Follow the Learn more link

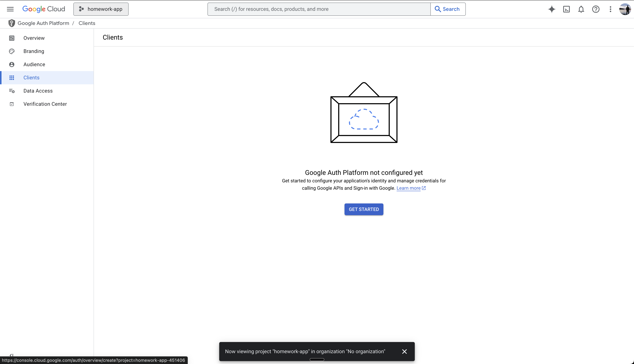pyautogui.click(x=408, y=188)
